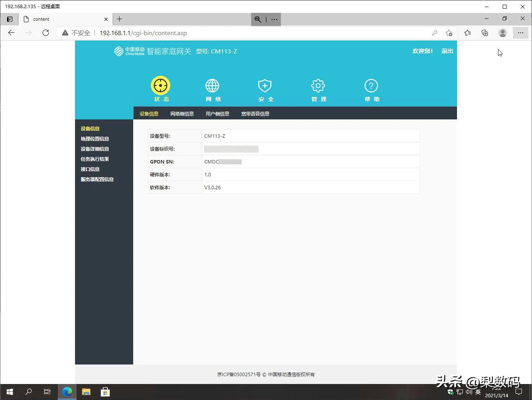Click 退出 to log out
Screen dimensions: 532x400
point(447,51)
